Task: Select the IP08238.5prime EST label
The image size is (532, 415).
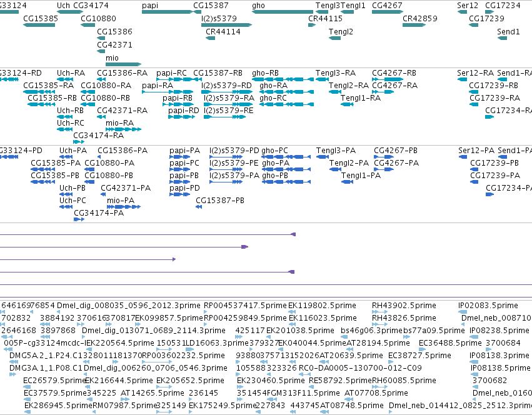Action: coord(499,331)
